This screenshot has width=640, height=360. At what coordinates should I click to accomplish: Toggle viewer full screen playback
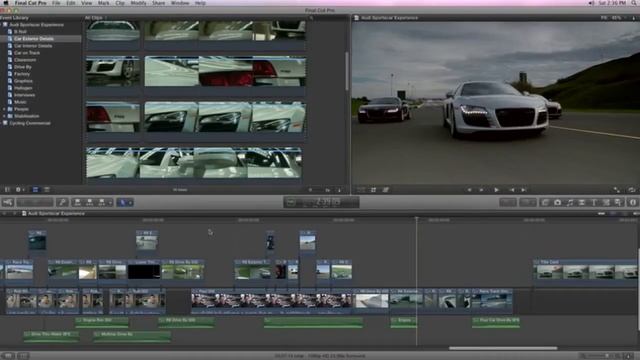[x=617, y=190]
